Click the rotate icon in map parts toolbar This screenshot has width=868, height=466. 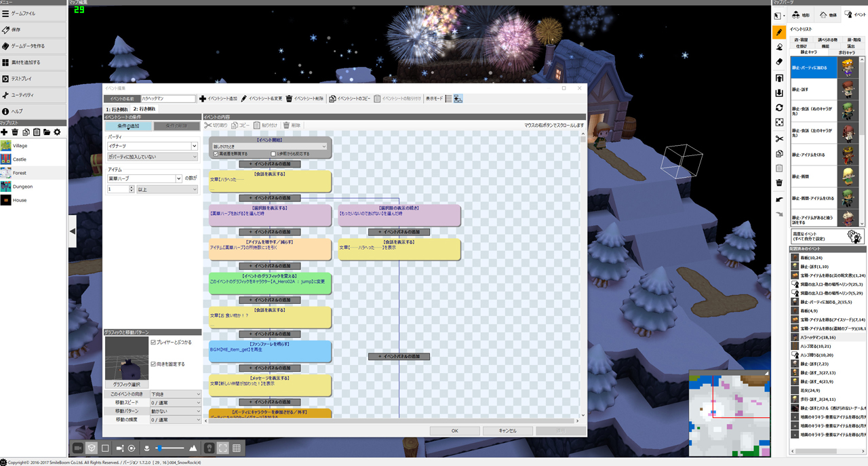pyautogui.click(x=779, y=107)
